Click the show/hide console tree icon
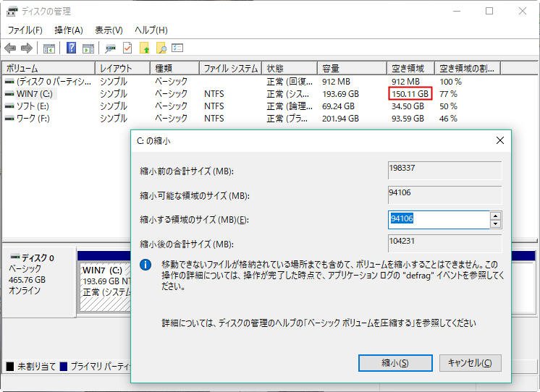540x392 pixels. tap(49, 48)
